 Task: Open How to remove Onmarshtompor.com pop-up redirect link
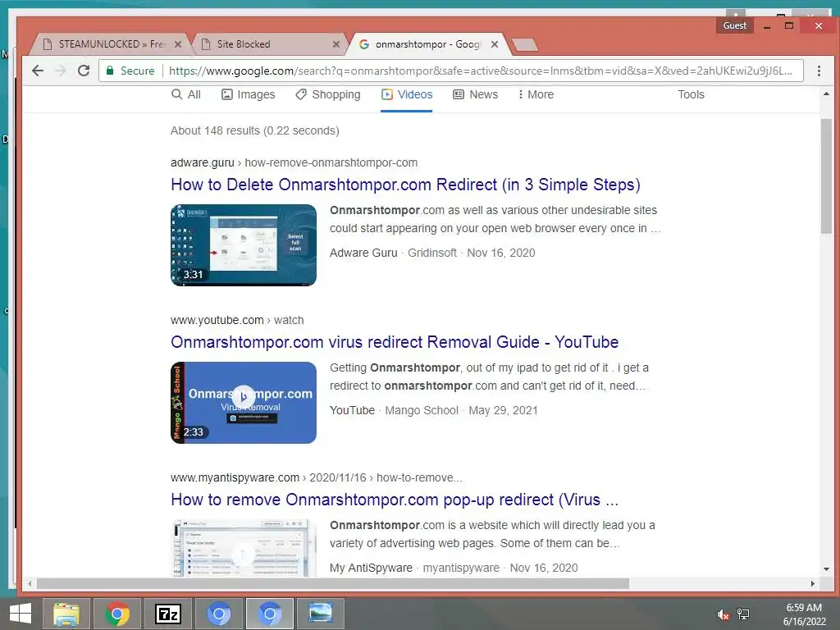[x=395, y=500]
